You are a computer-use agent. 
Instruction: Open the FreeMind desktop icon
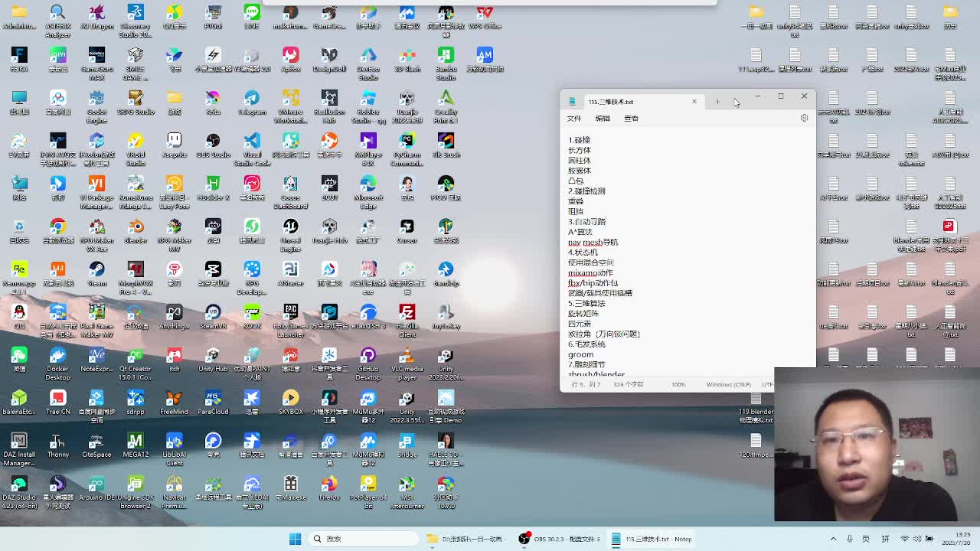pos(175,403)
